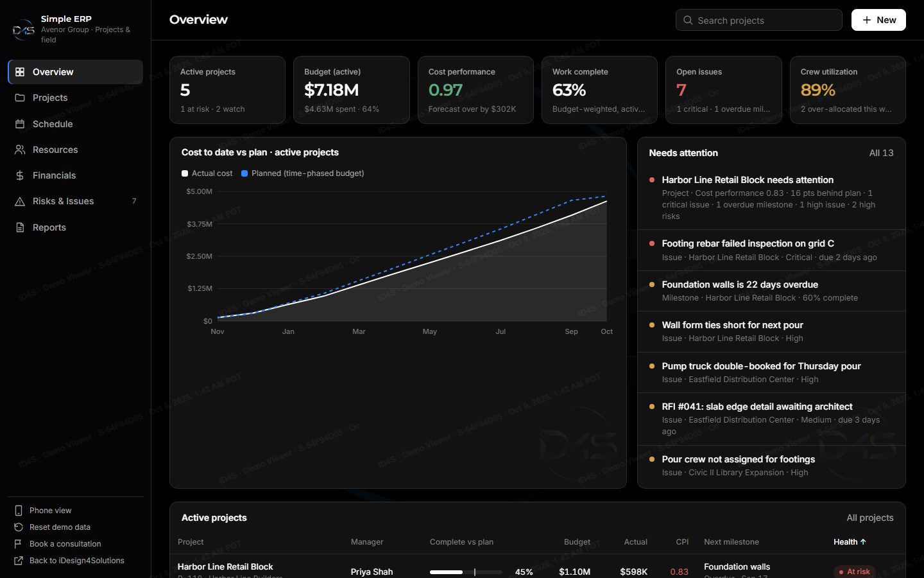
Task: Open the Crew utilization 89% card
Action: tap(848, 90)
